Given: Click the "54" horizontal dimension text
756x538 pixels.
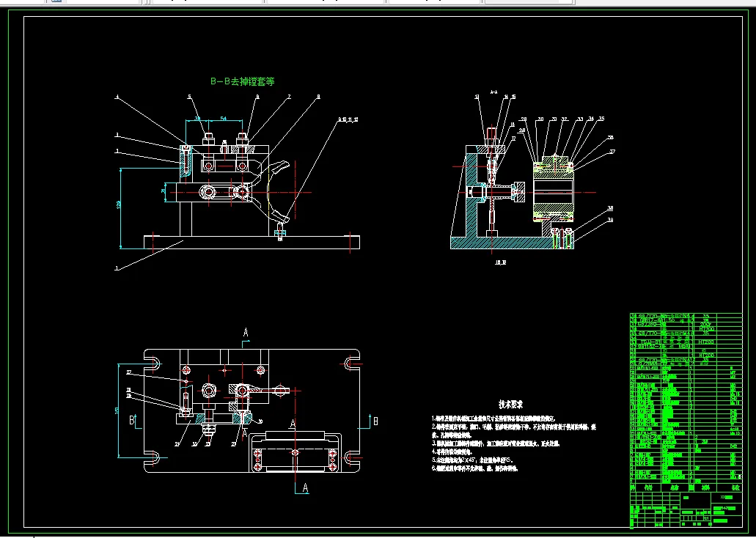Looking at the screenshot, I should (x=223, y=119).
